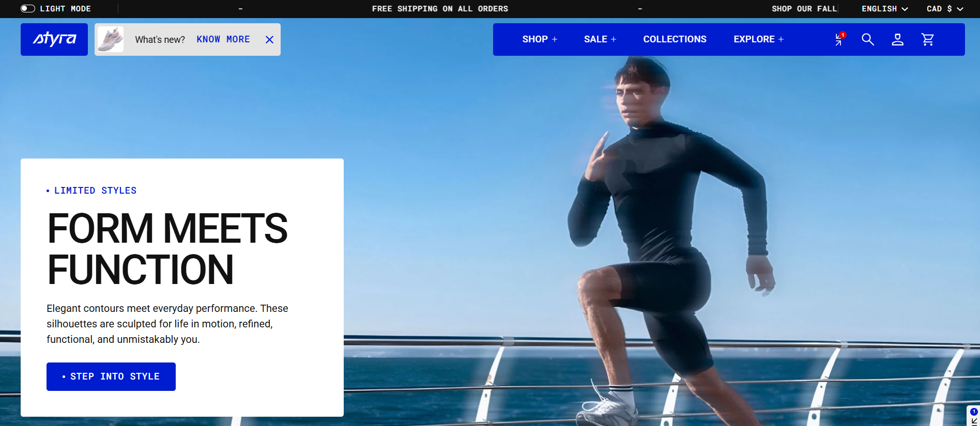Click the Atyra logo
Viewport: 980px width, 426px height.
pyautogui.click(x=54, y=39)
